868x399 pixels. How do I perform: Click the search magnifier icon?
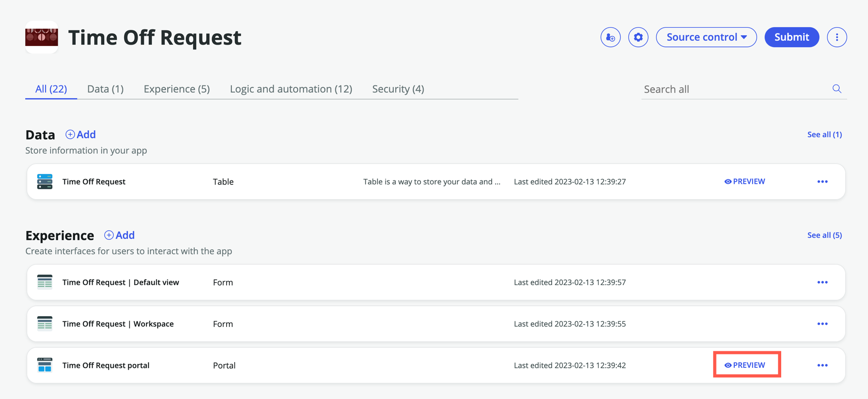pos(837,89)
